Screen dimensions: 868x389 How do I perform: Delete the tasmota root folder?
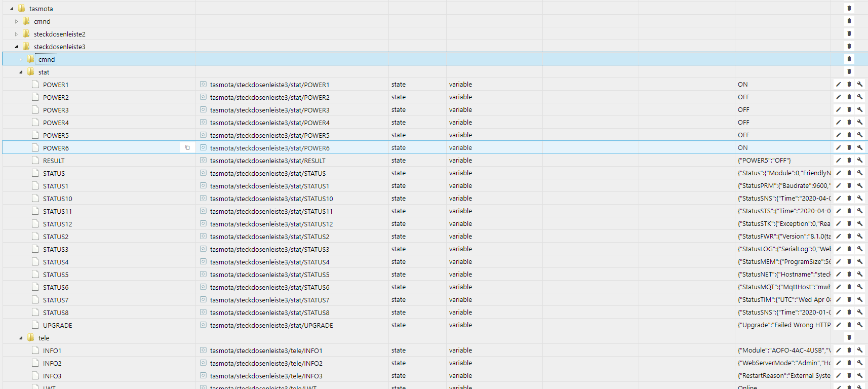[849, 8]
